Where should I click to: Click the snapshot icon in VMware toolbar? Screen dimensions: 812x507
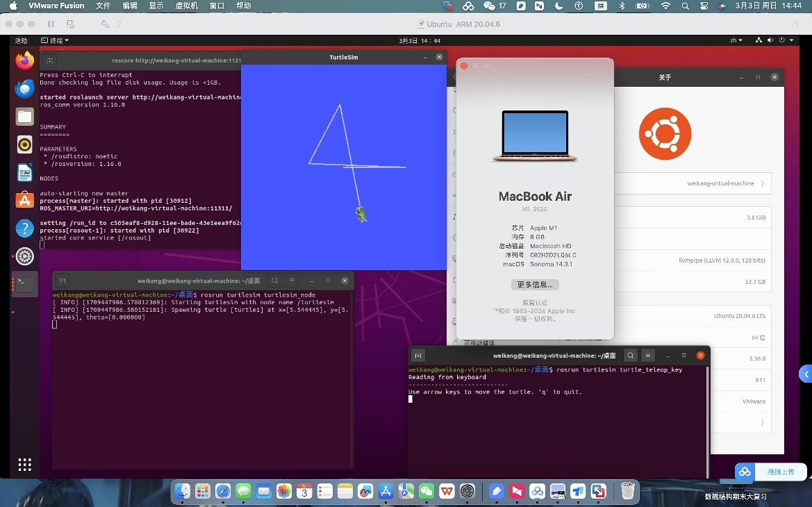coord(70,24)
